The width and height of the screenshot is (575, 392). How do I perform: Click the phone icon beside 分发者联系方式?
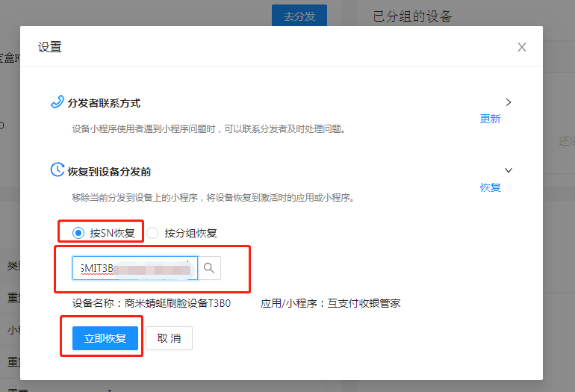pyautogui.click(x=57, y=102)
